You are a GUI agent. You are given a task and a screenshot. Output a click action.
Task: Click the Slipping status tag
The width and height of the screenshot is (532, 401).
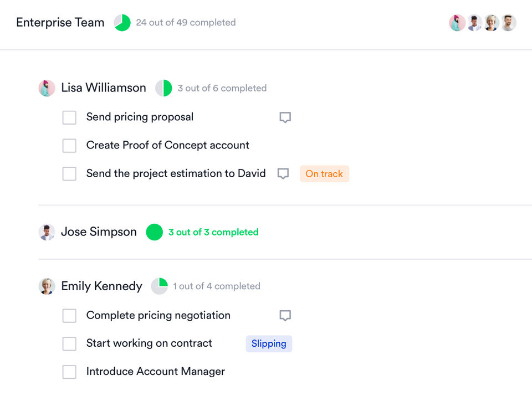coord(269,343)
